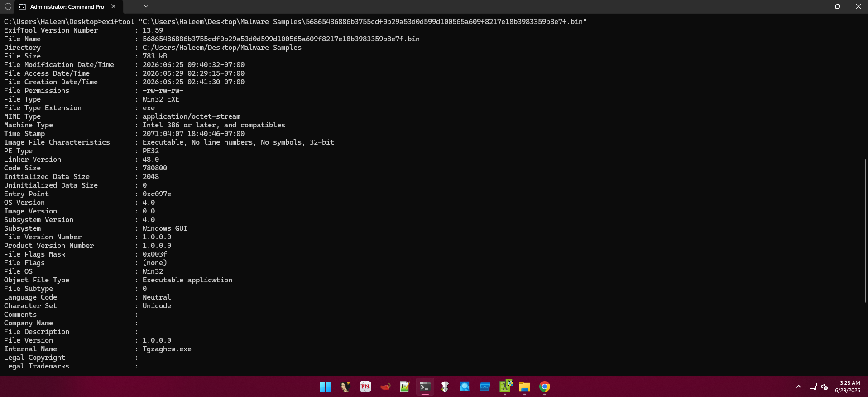The height and width of the screenshot is (397, 868).
Task: Open the red chili pepper app
Action: pyautogui.click(x=385, y=387)
